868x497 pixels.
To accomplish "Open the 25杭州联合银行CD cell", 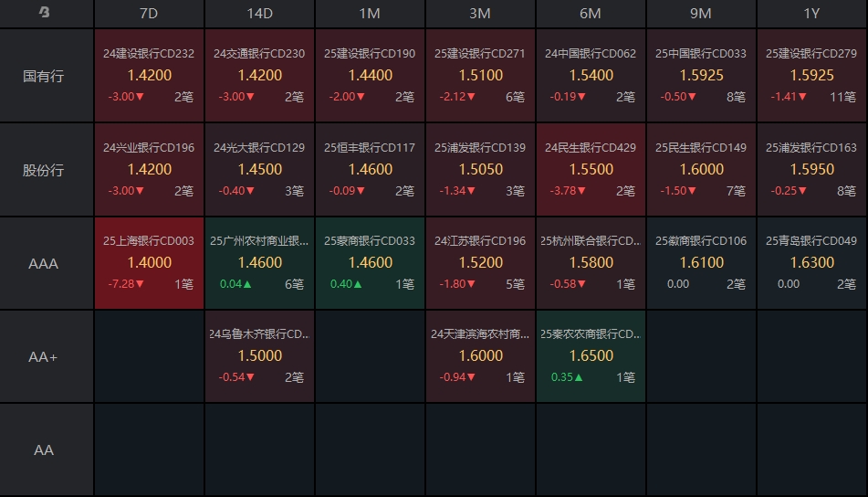I will (x=591, y=263).
